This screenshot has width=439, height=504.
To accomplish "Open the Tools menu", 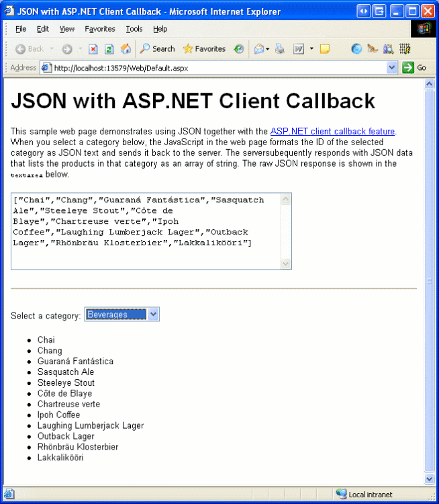I will pyautogui.click(x=134, y=29).
